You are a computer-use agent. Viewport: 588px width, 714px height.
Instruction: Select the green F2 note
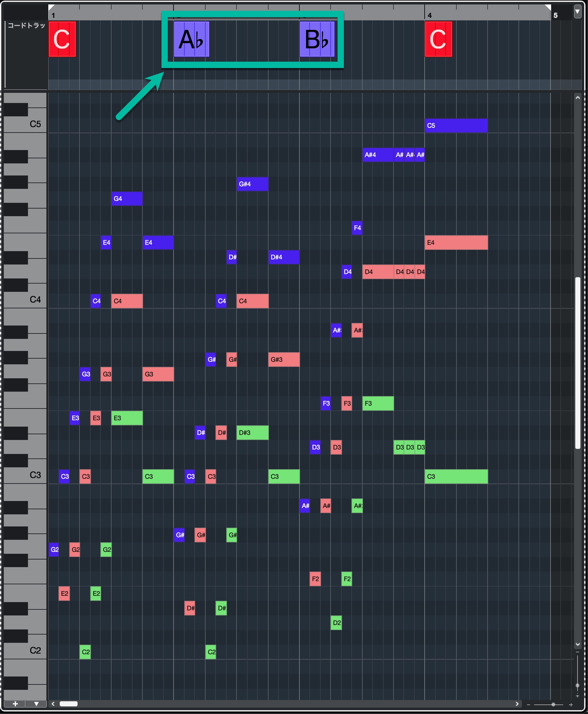[x=347, y=579]
